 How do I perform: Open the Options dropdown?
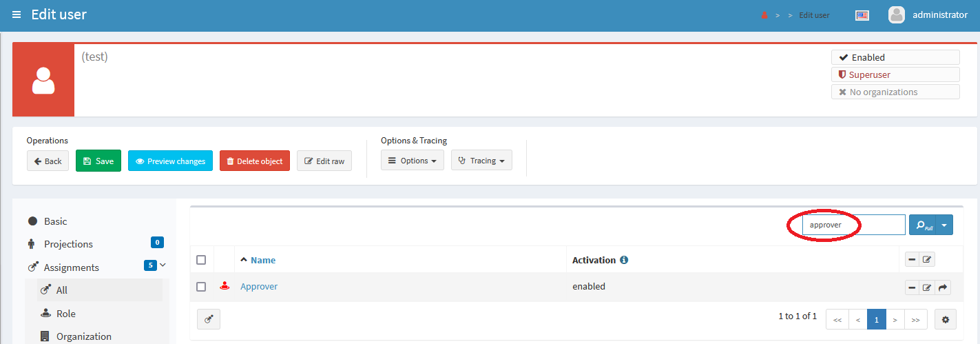[412, 161]
